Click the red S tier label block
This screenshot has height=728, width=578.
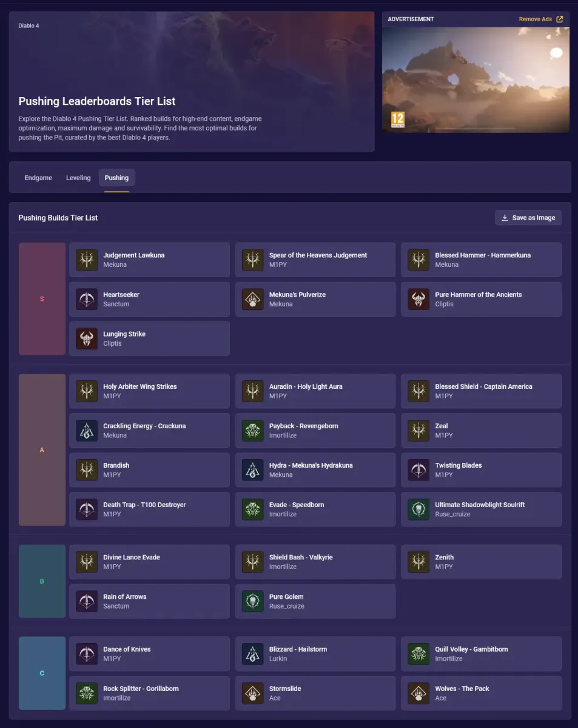[x=42, y=299]
